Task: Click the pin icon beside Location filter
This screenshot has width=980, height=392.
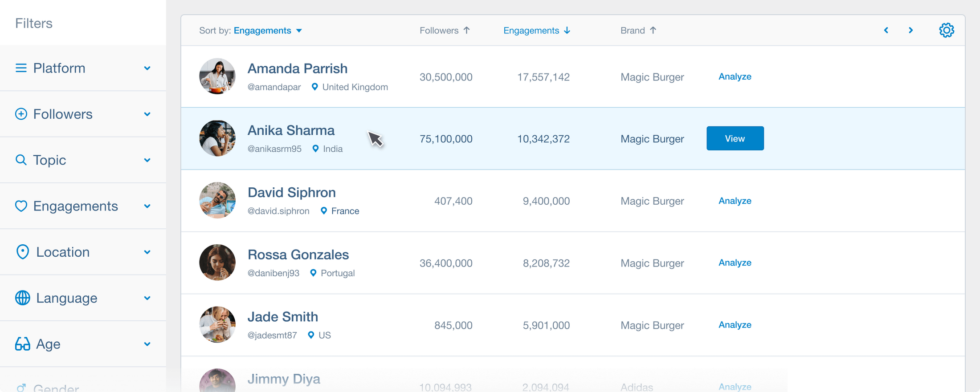Action: pyautogui.click(x=22, y=252)
